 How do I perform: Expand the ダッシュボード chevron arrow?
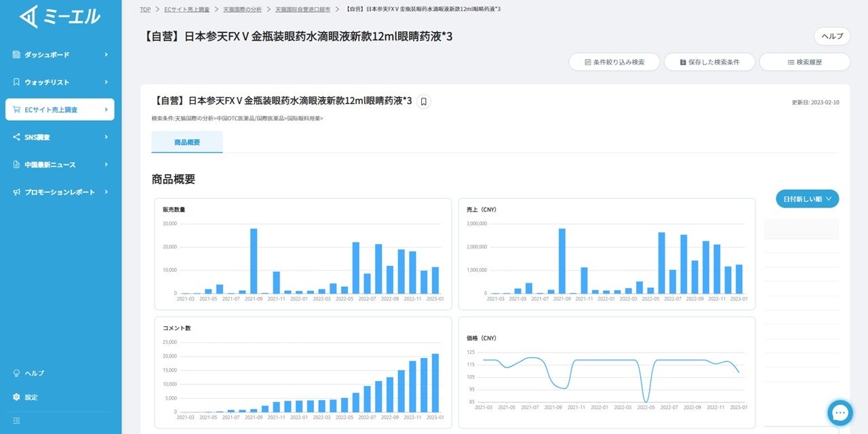click(x=106, y=54)
